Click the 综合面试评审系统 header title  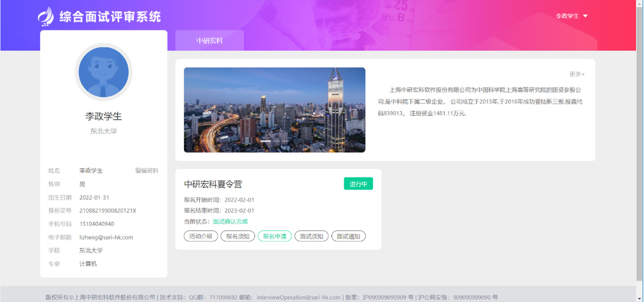pyautogui.click(x=110, y=17)
